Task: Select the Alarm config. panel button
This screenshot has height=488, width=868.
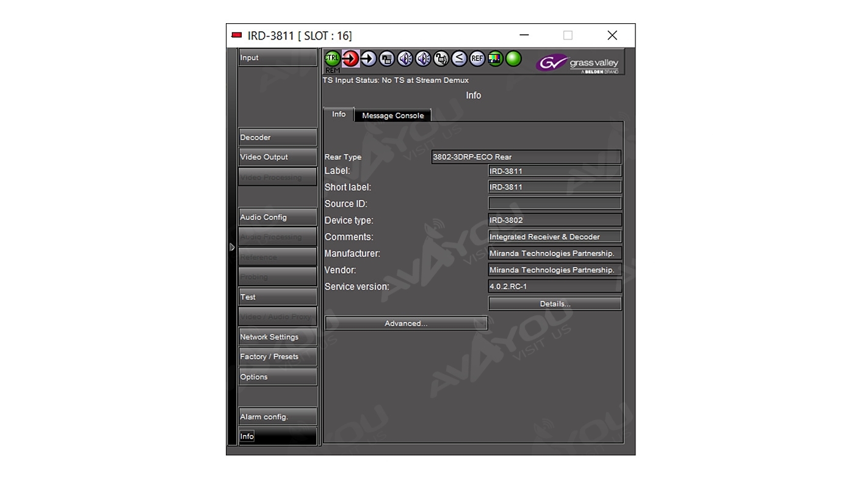Action: 277,417
